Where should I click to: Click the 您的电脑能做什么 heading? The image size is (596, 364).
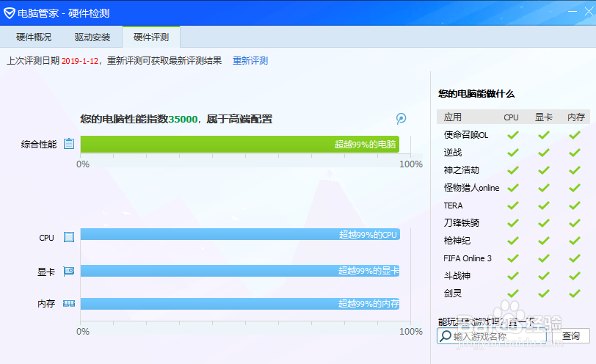pyautogui.click(x=476, y=94)
